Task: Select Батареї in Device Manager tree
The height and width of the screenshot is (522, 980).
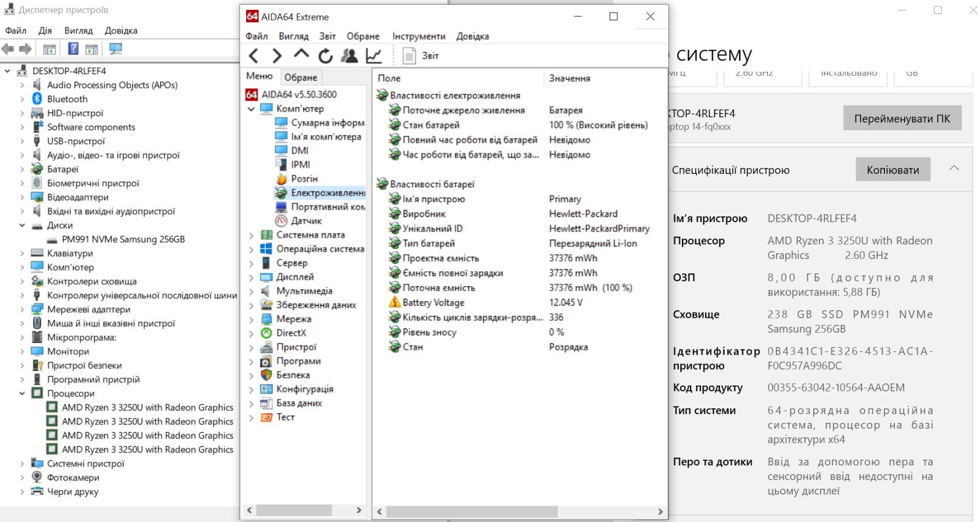Action: (x=62, y=169)
